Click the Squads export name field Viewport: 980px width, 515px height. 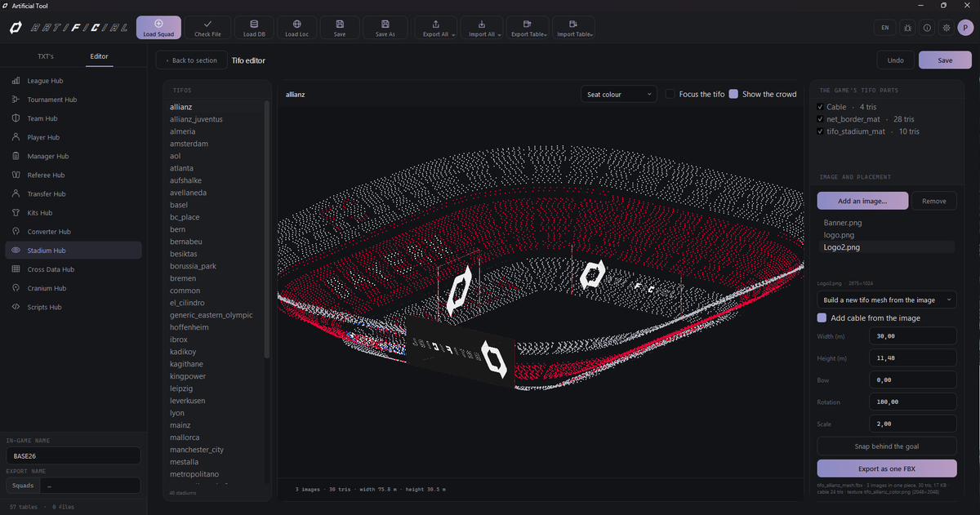coord(91,486)
